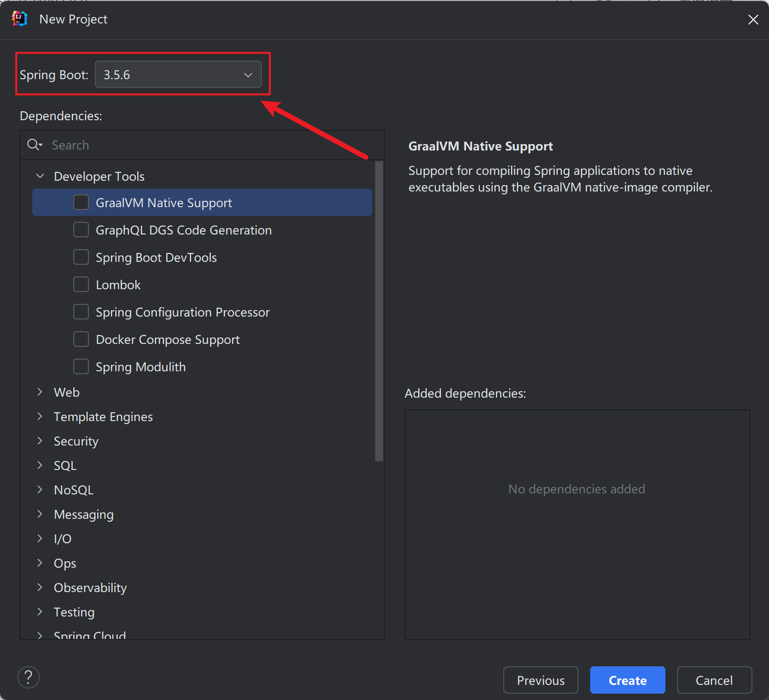
Task: Select the Docker Compose Support label
Action: coord(168,339)
